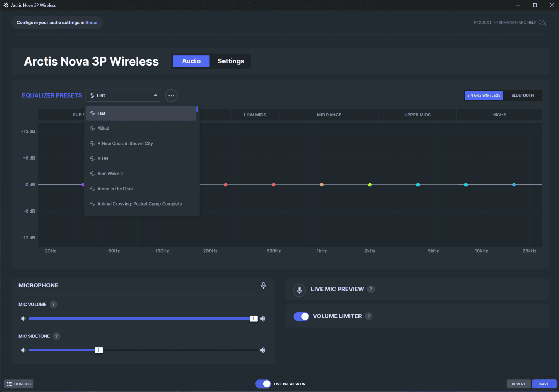Open the equalizer presets more options button
559x392 pixels.
tap(171, 95)
